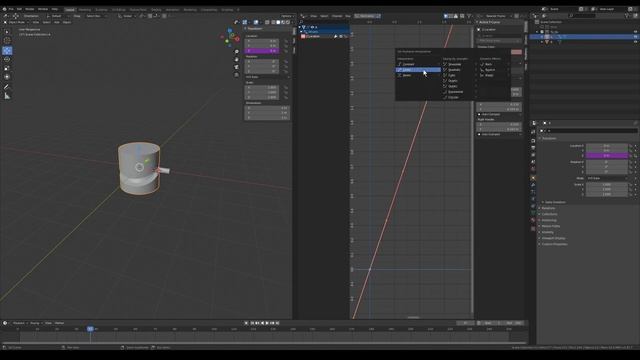640x360 pixels.
Task: Toggle viewport overlays button
Action: pos(256,22)
